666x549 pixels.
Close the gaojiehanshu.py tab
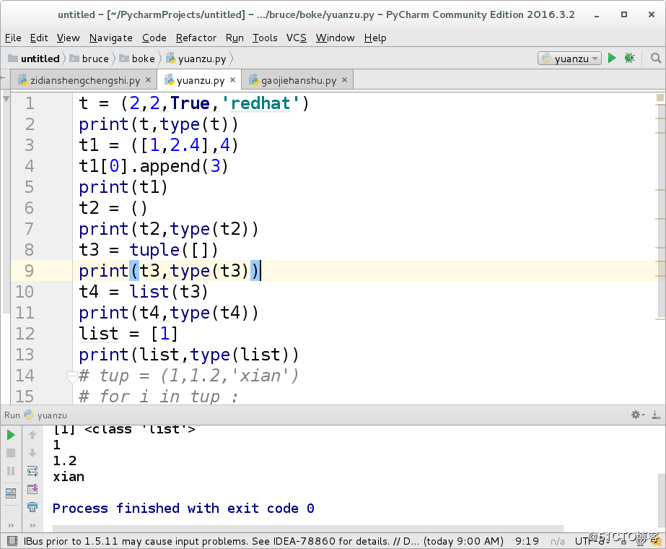[344, 80]
